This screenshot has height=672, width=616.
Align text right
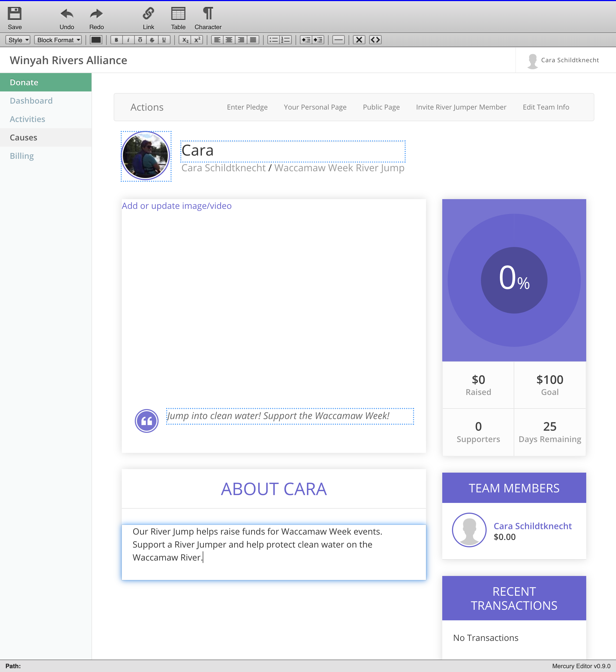[241, 40]
